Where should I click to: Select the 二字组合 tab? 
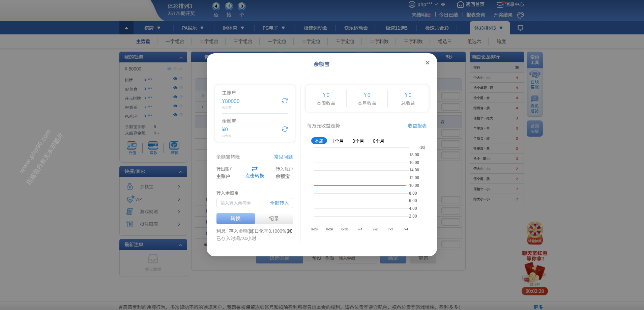pyautogui.click(x=209, y=41)
